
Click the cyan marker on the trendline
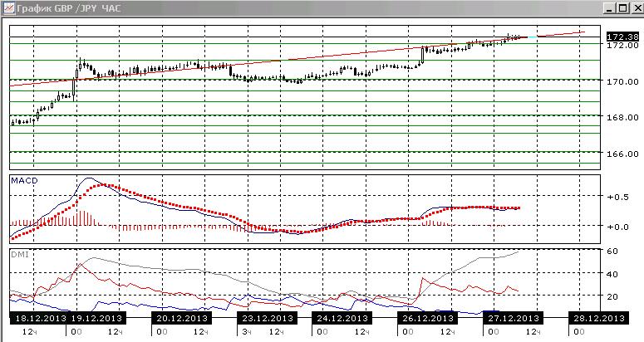tap(533, 37)
